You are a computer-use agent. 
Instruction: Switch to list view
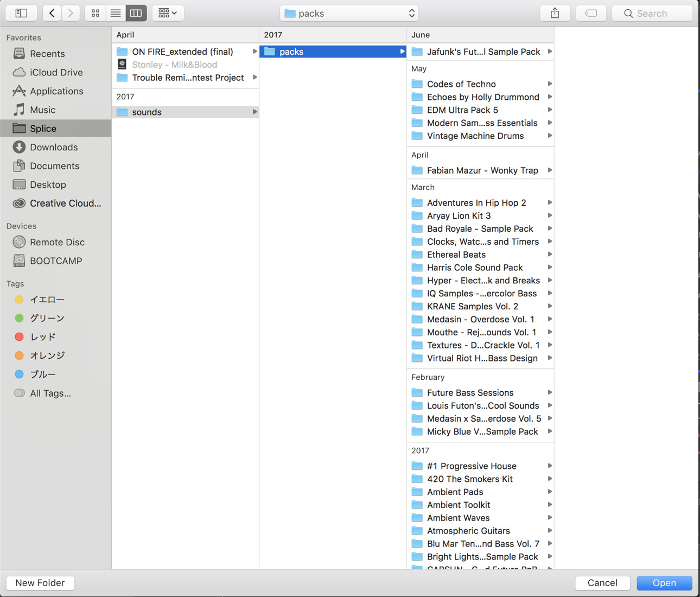(116, 13)
